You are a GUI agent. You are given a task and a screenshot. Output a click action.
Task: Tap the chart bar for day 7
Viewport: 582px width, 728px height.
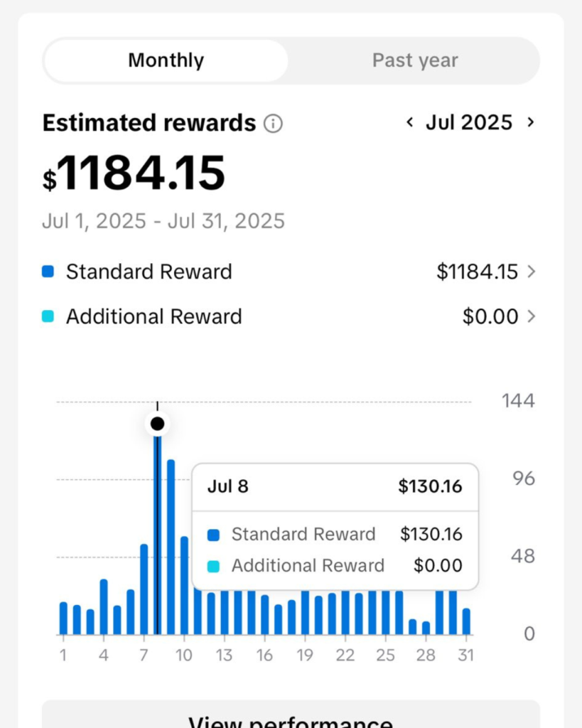coord(144,589)
